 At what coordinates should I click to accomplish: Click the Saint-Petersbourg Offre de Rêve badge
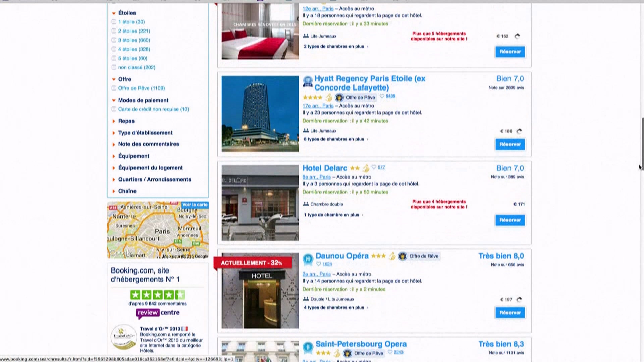(364, 353)
